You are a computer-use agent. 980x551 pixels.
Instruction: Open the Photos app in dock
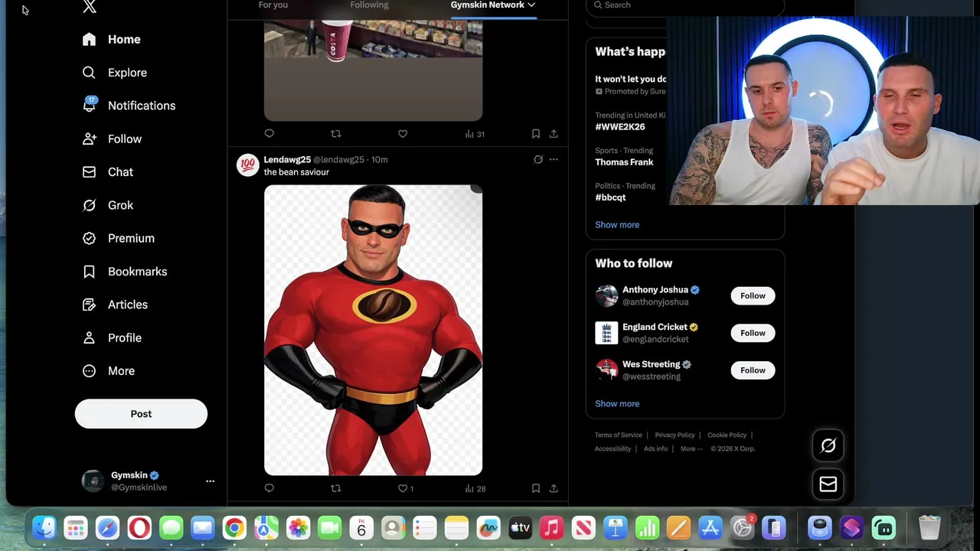[298, 528]
